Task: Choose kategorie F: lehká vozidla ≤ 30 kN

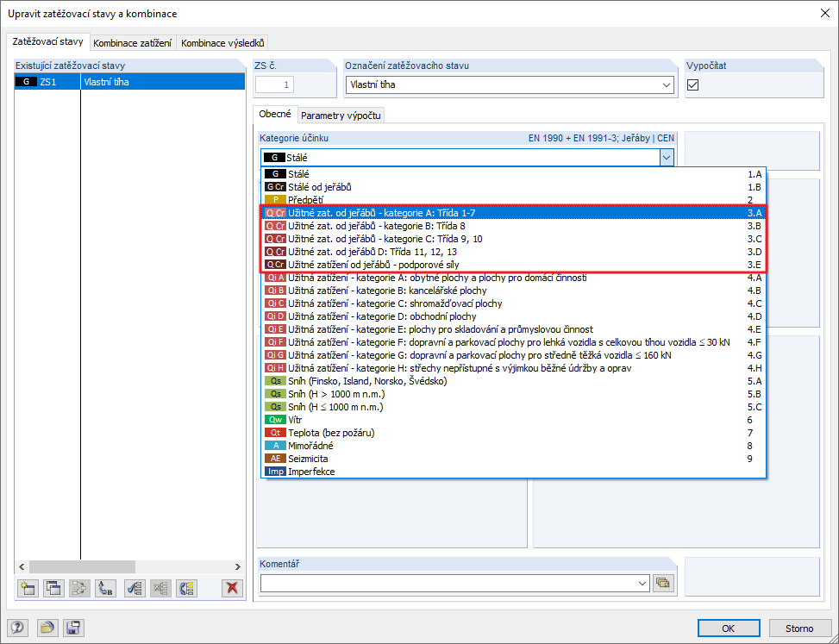Action: pyautogui.click(x=514, y=342)
